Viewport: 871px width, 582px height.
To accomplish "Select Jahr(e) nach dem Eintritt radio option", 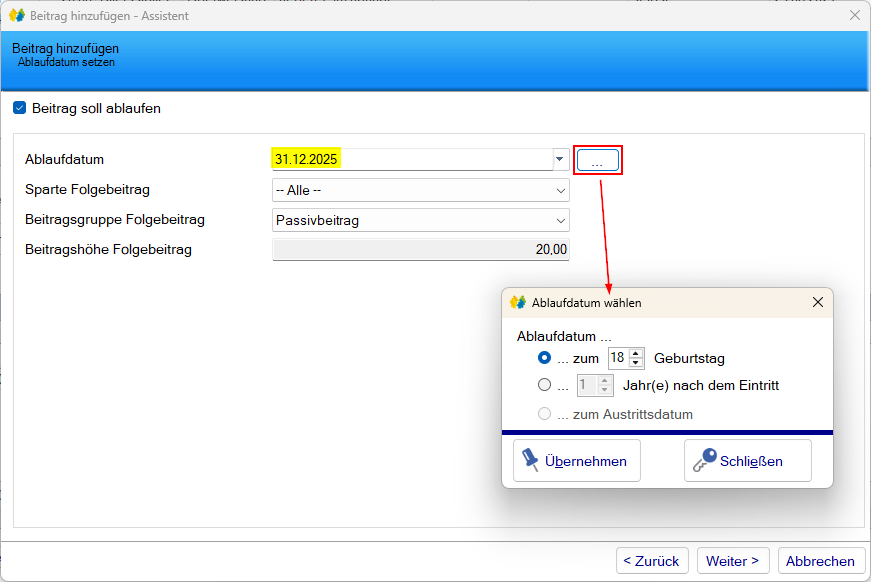I will (x=544, y=385).
